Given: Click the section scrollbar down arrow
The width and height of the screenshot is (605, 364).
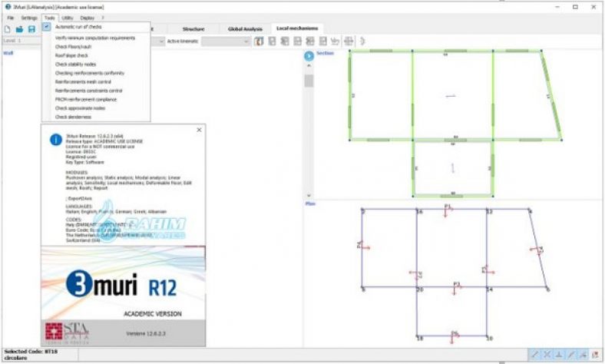Looking at the screenshot, I should [309, 195].
